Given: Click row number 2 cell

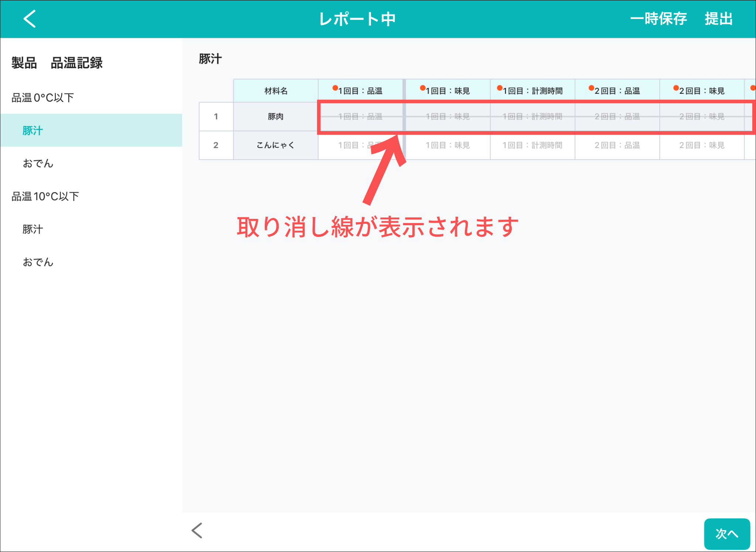Looking at the screenshot, I should coord(216,145).
